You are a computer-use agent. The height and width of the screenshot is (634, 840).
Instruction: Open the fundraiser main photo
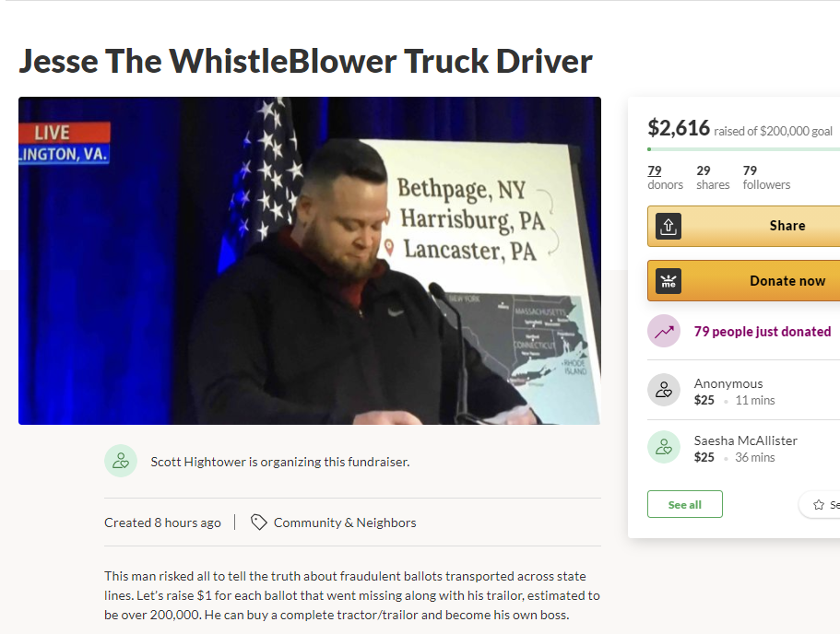click(x=310, y=261)
